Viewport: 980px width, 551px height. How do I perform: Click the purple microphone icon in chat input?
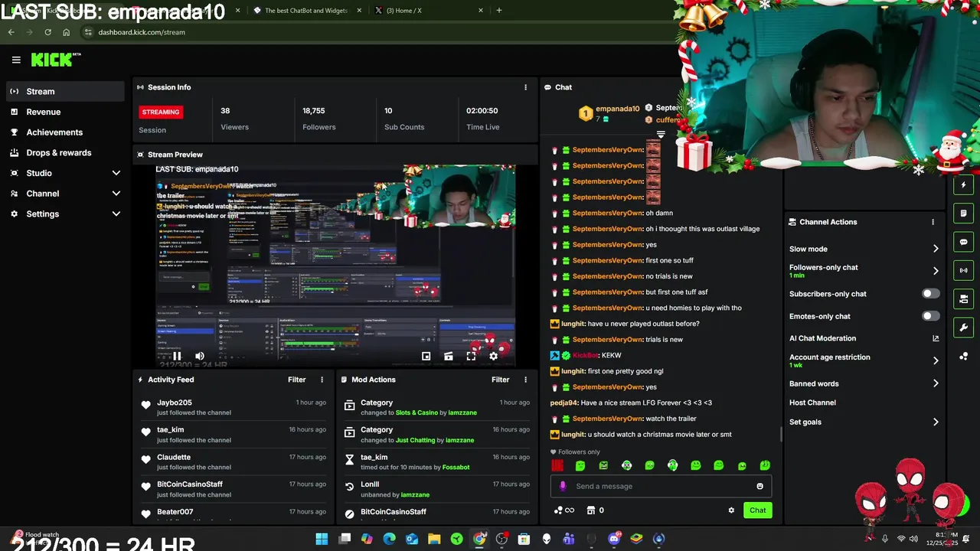[563, 486]
